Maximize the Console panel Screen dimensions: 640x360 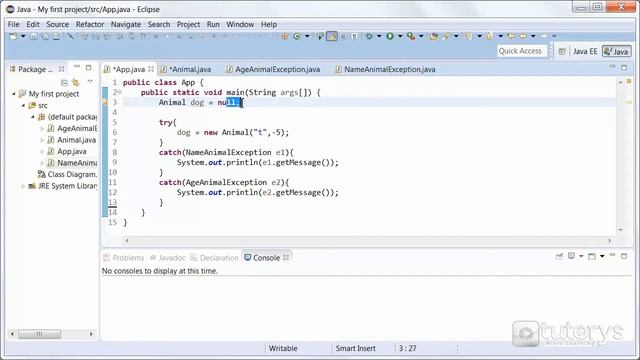tap(624, 256)
